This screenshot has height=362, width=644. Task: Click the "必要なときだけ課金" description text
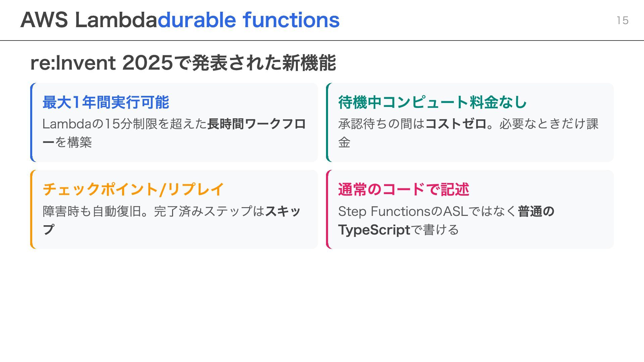[x=548, y=124]
